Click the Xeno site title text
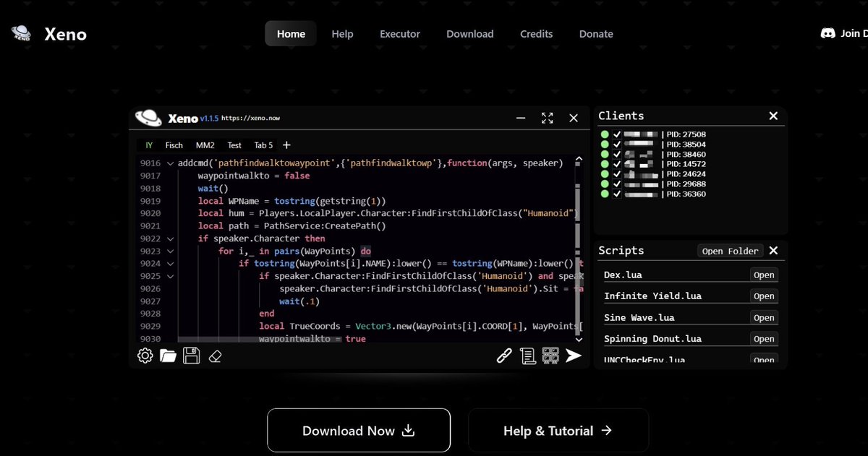Image resolution: width=868 pixels, height=456 pixels. (65, 34)
